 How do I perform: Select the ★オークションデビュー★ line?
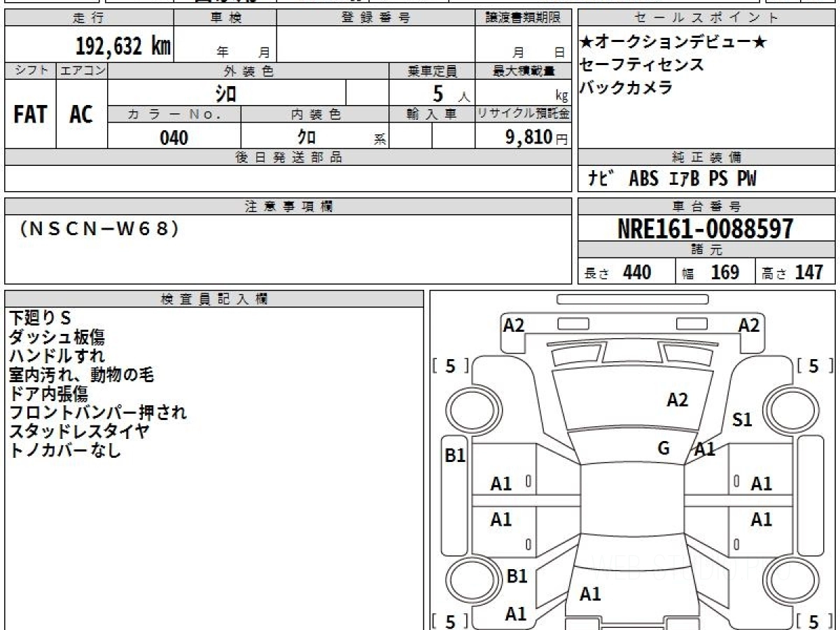[x=673, y=43]
